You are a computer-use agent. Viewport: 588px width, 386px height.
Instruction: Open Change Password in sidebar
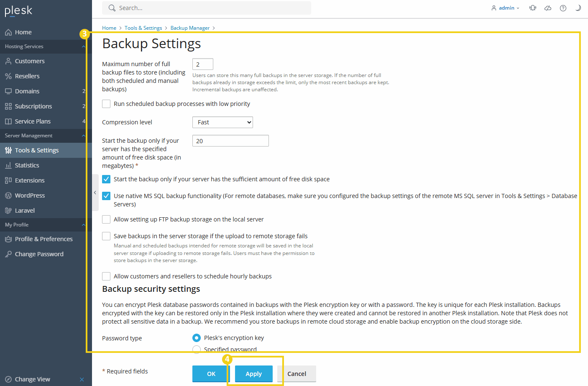point(39,254)
